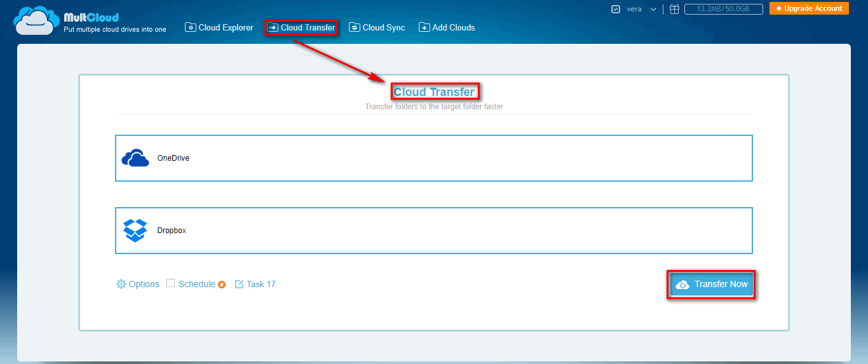The width and height of the screenshot is (868, 364).
Task: Click the Options gear icon
Action: click(121, 284)
